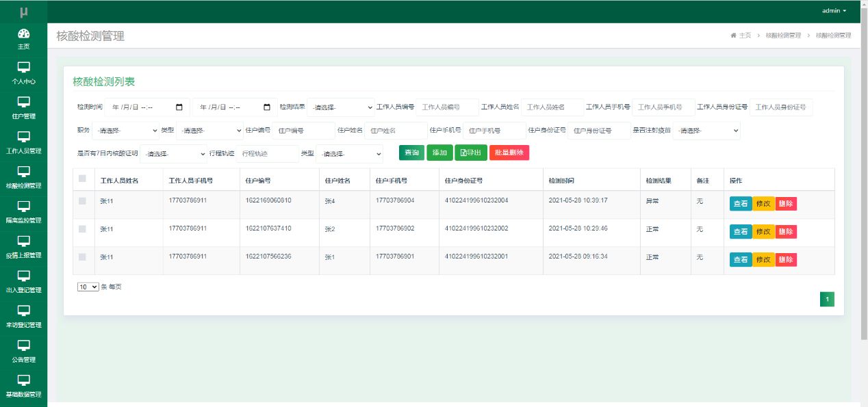Open 工作人员管理 in the sidebar
The image size is (868, 407).
tap(23, 143)
